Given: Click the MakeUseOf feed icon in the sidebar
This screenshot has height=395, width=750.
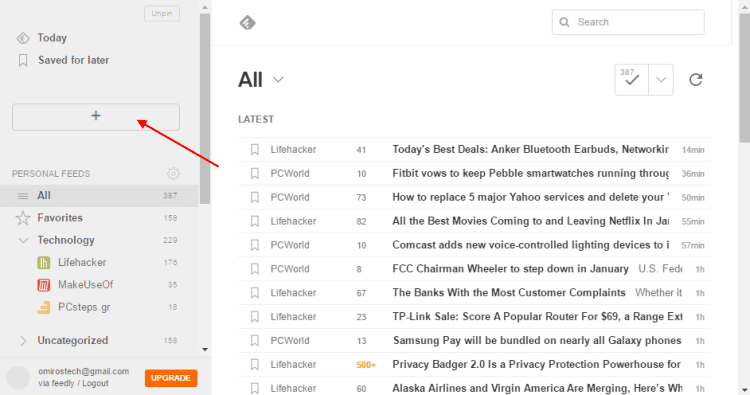Looking at the screenshot, I should tap(44, 285).
